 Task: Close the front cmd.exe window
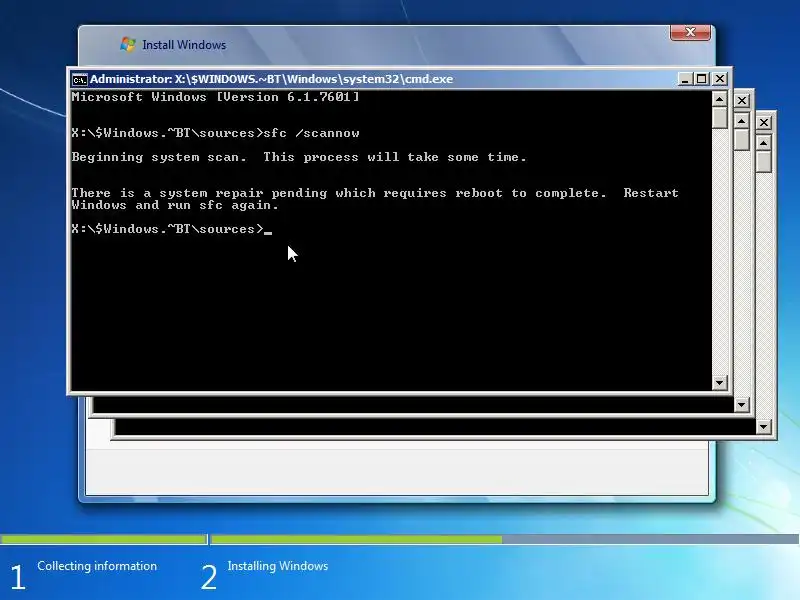719,79
